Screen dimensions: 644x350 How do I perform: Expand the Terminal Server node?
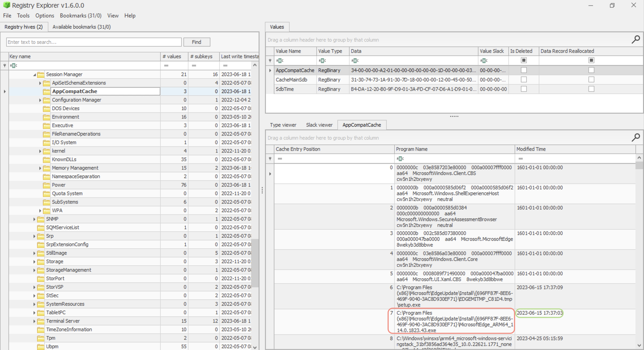34,321
